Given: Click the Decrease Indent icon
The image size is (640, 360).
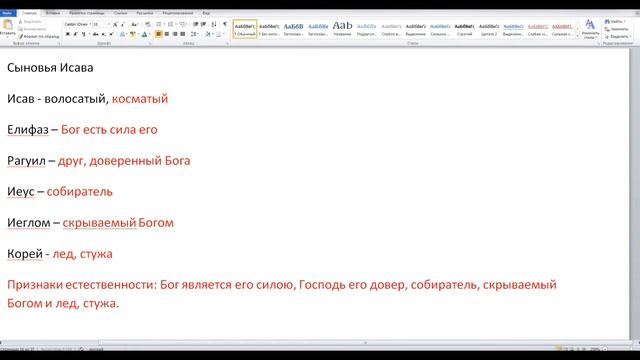Looking at the screenshot, I should click(x=196, y=24).
